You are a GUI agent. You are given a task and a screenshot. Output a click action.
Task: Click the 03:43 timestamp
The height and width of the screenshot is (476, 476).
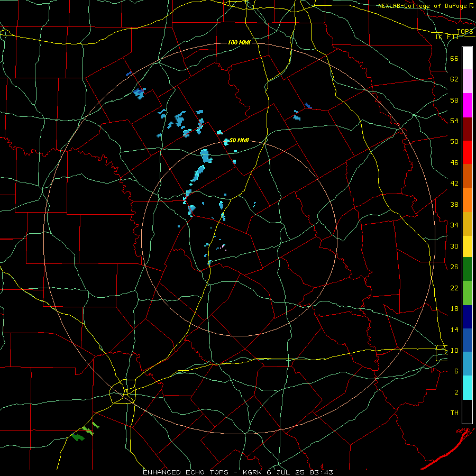pyautogui.click(x=321, y=472)
